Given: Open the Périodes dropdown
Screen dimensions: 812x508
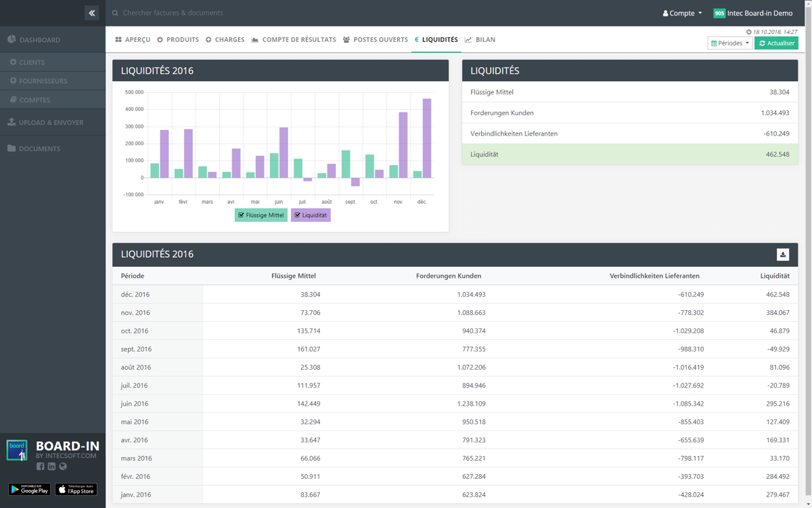Looking at the screenshot, I should [x=729, y=43].
